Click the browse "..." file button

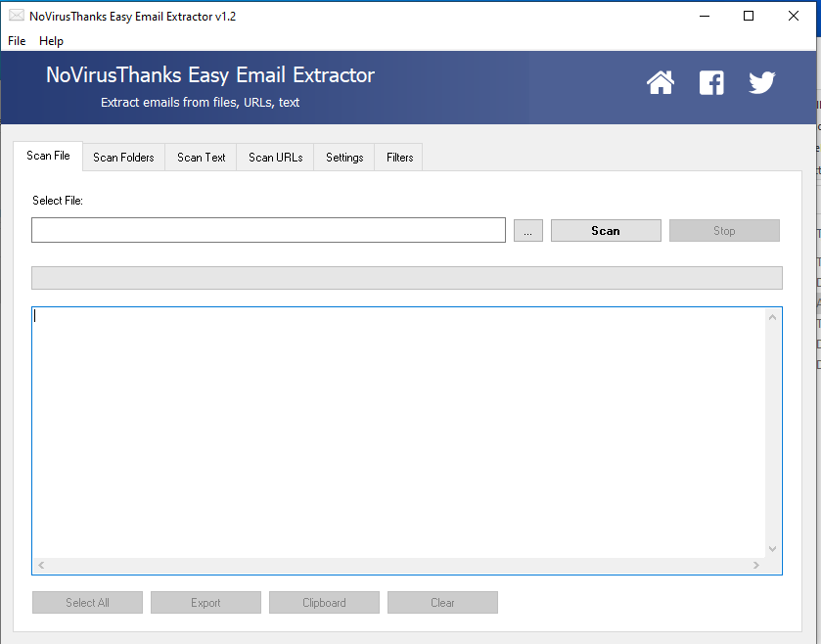527,231
